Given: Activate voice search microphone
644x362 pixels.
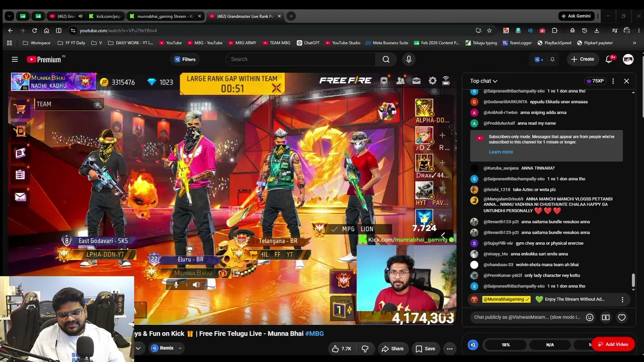Looking at the screenshot, I should tap(409, 59).
